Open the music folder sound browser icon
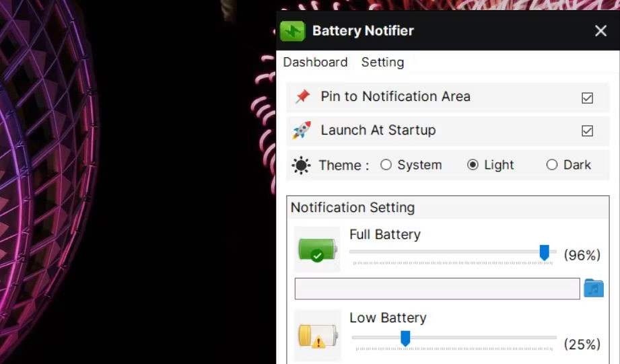 pyautogui.click(x=594, y=288)
